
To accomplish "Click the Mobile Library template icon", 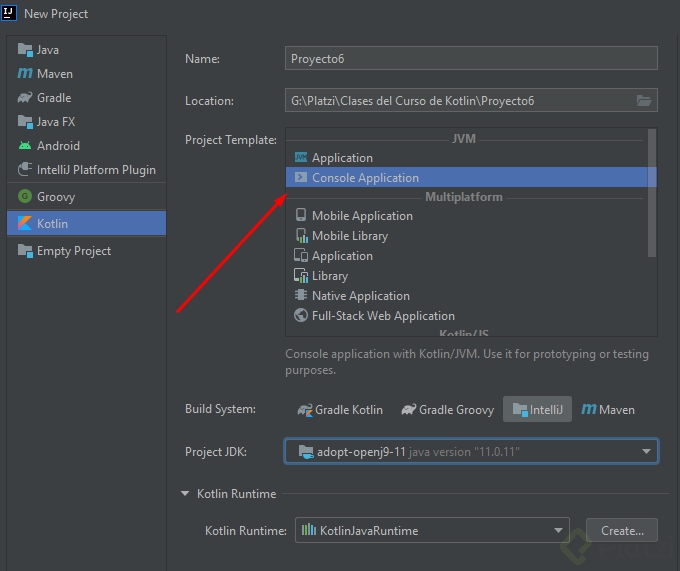I will [x=301, y=236].
